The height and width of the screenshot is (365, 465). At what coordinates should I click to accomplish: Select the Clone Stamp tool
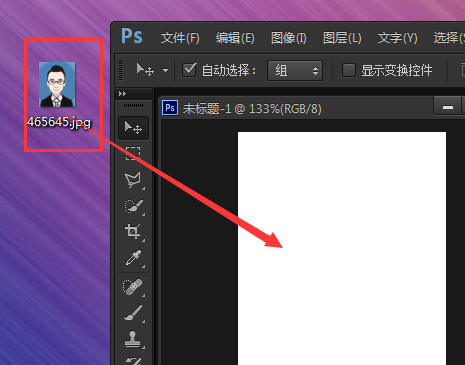click(133, 339)
